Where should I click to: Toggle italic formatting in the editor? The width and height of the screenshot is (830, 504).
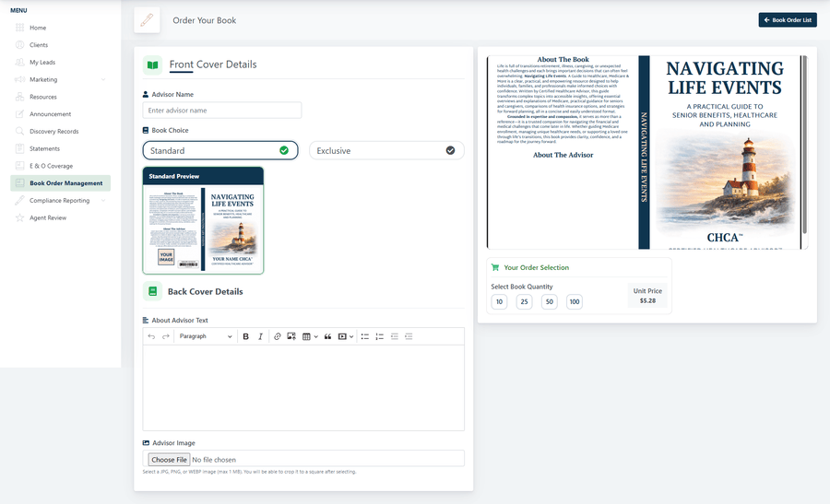pyautogui.click(x=260, y=336)
